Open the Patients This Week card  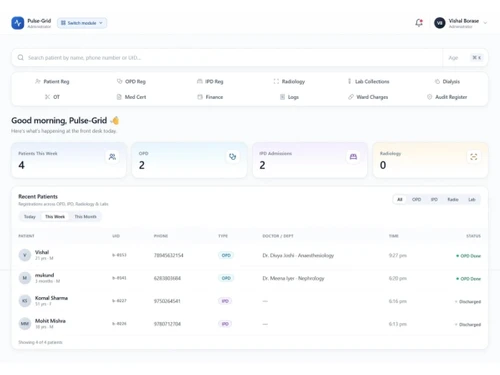tap(69, 160)
